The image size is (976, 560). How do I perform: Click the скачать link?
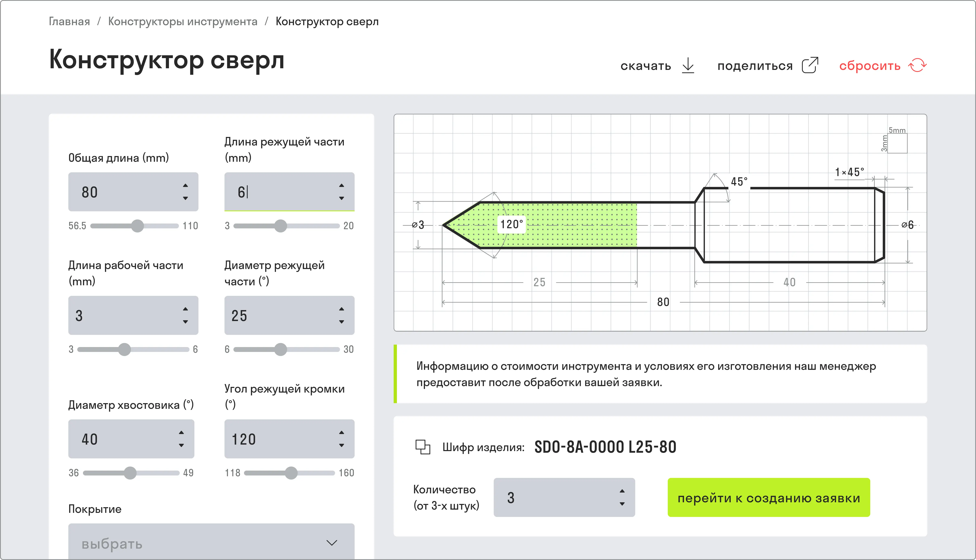tap(646, 66)
